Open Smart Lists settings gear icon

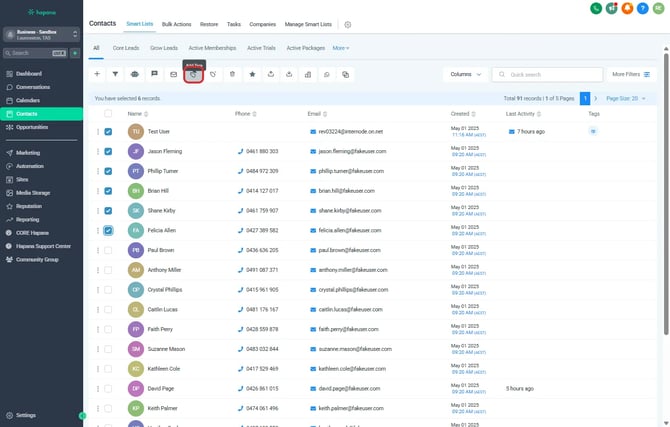pos(348,23)
